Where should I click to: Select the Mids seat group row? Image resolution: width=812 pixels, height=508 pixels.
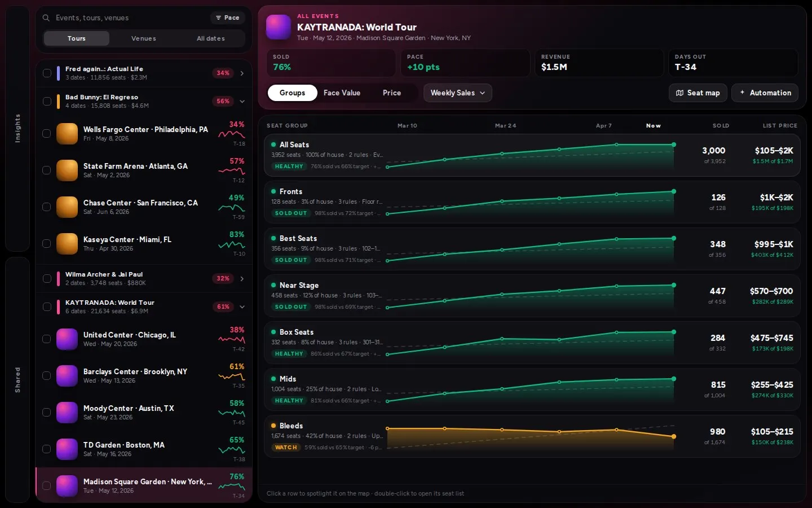(x=532, y=389)
